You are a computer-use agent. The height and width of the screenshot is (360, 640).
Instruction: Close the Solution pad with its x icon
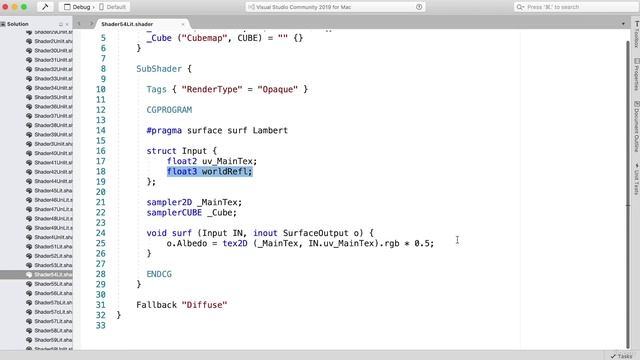click(x=67, y=24)
